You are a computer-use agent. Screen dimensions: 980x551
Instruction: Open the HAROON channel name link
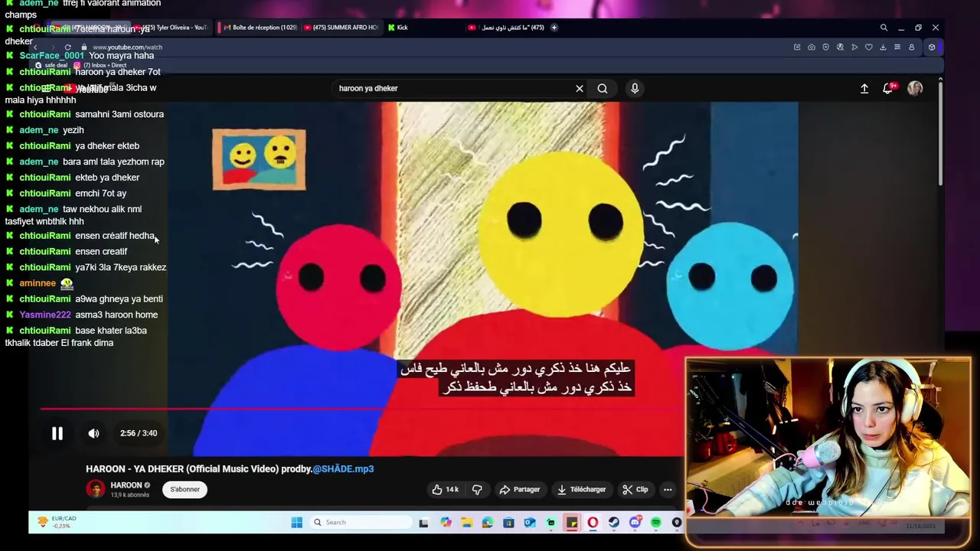coord(126,485)
